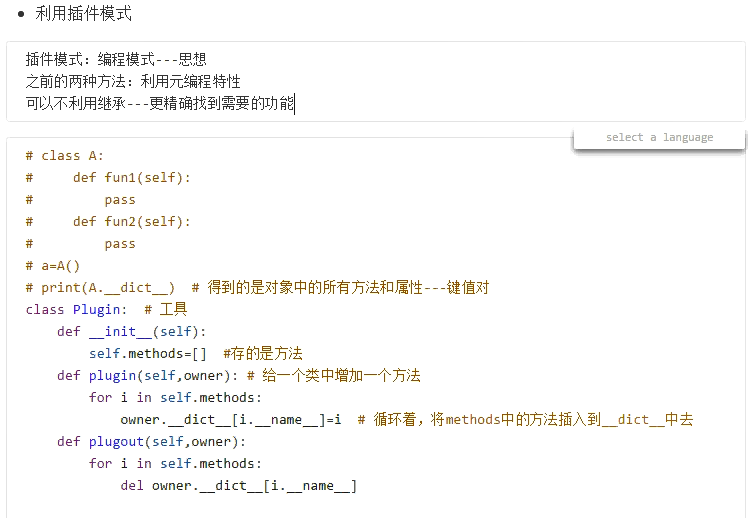Click the line 'def plugin(self,owner):'
This screenshot has height=518, width=748.
tap(147, 375)
